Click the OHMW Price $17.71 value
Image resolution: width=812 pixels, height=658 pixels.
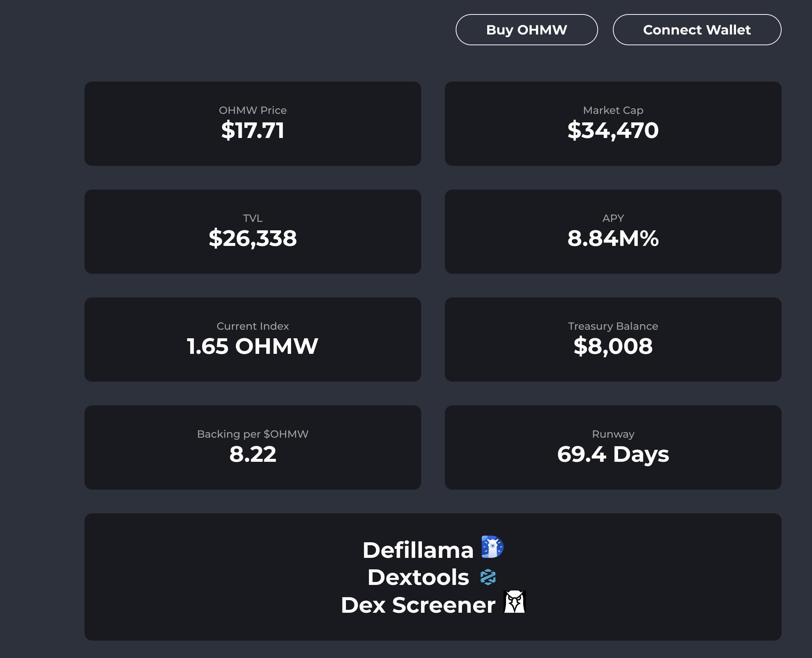point(253,131)
